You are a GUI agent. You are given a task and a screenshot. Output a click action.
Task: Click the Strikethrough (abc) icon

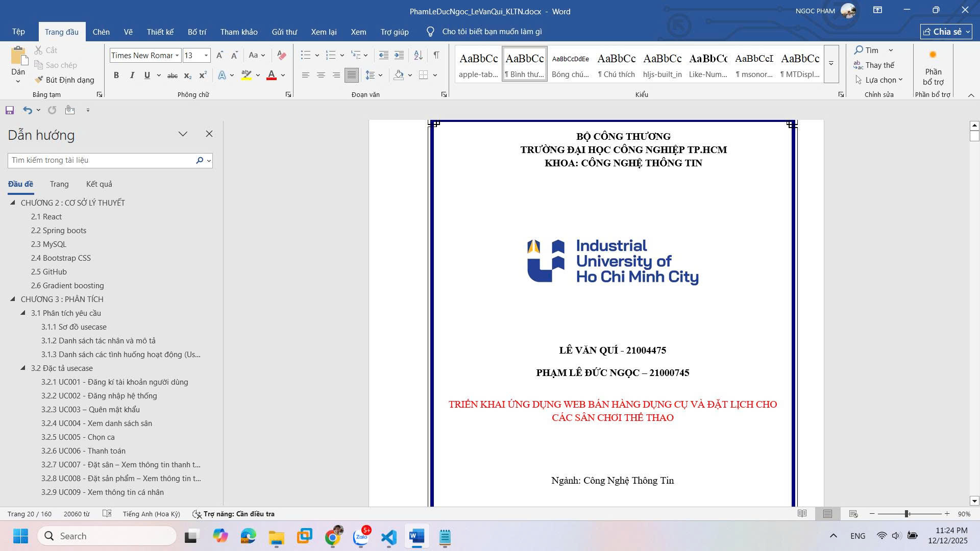pos(173,76)
